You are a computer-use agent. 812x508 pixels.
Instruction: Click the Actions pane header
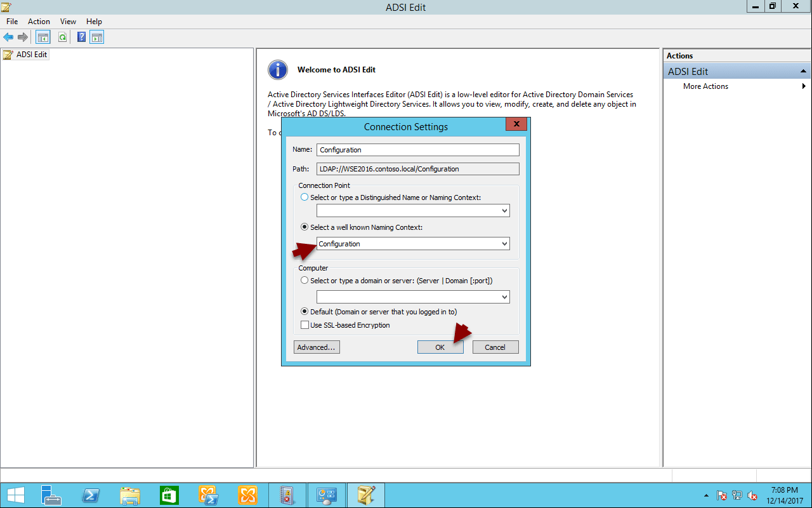click(x=737, y=56)
